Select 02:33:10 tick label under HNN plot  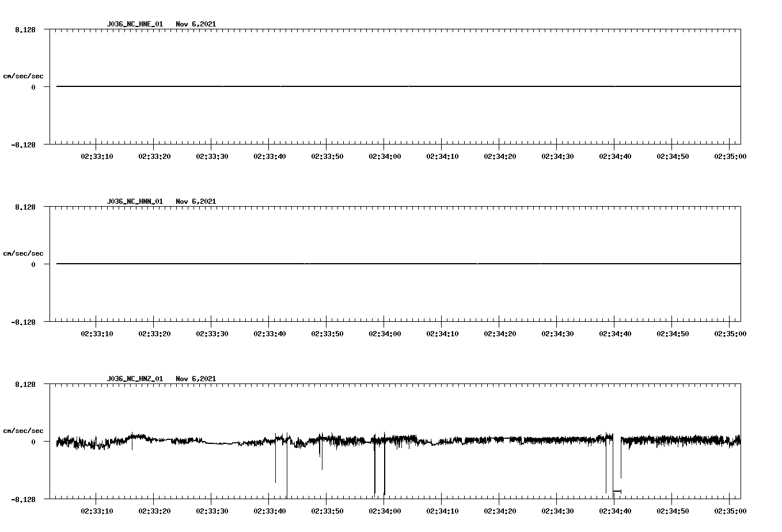(97, 333)
